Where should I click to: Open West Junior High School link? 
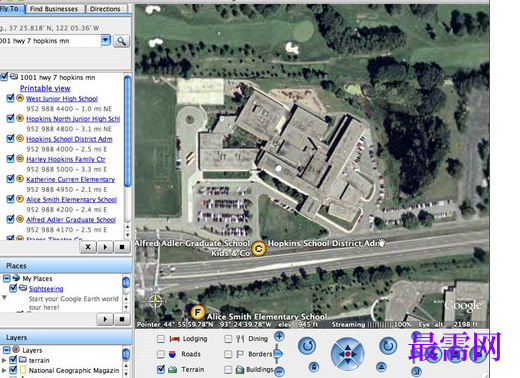click(62, 99)
